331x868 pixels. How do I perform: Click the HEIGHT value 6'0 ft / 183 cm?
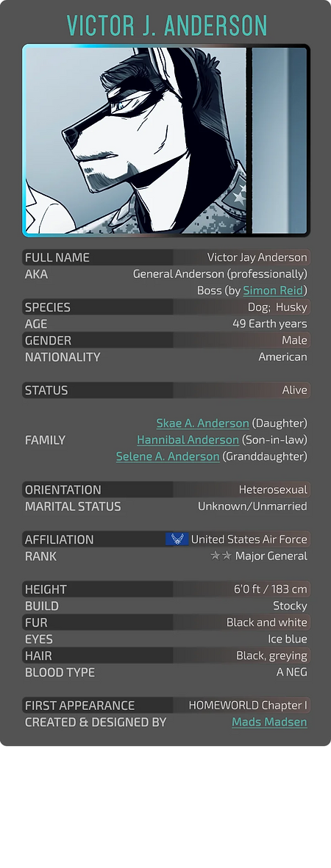pyautogui.click(x=271, y=589)
